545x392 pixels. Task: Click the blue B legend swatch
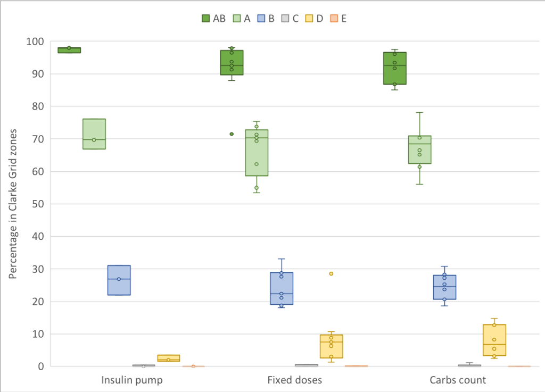click(x=262, y=19)
